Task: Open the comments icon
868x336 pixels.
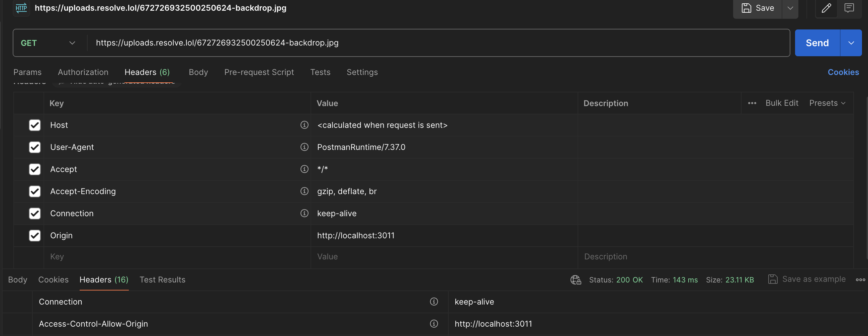Action: click(849, 8)
